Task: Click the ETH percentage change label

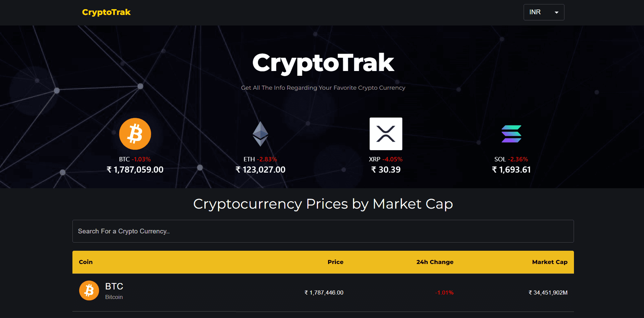Action: pos(268,159)
